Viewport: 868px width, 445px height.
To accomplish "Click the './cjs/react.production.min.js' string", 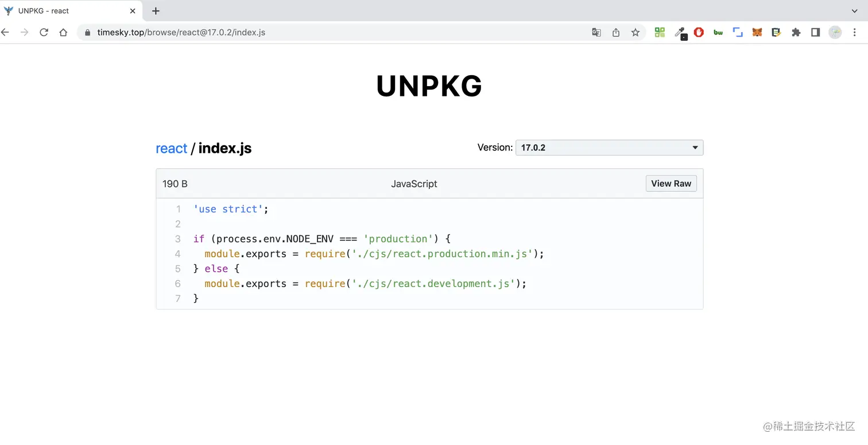I will click(x=441, y=254).
